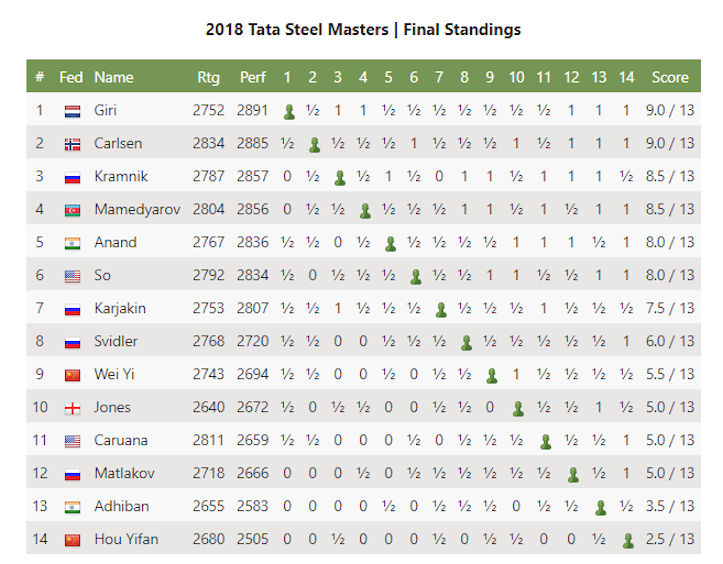Open player name Caruana
Screen dimensions: 723x564
point(121,440)
